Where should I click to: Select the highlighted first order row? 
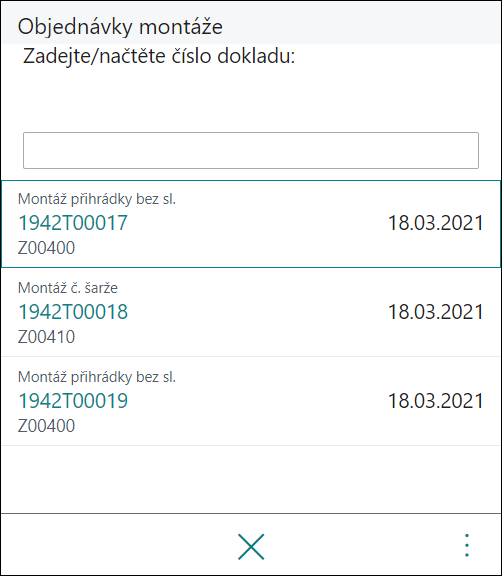[251, 224]
